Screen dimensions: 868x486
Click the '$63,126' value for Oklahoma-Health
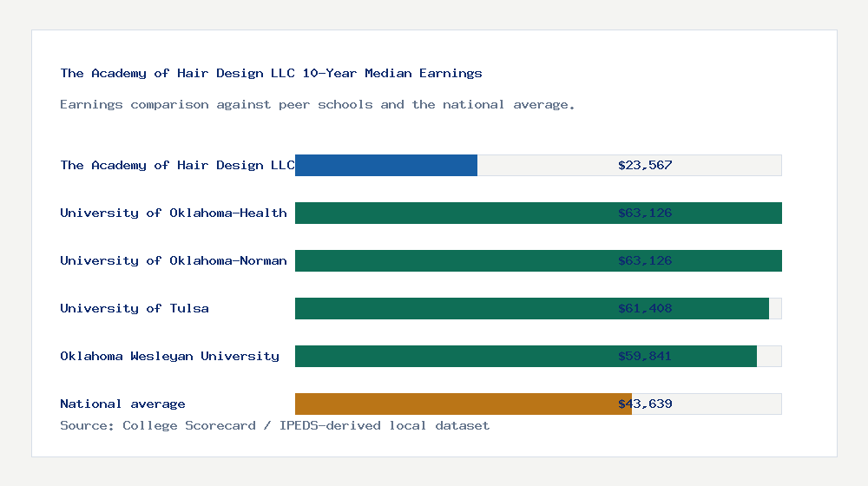(x=645, y=213)
